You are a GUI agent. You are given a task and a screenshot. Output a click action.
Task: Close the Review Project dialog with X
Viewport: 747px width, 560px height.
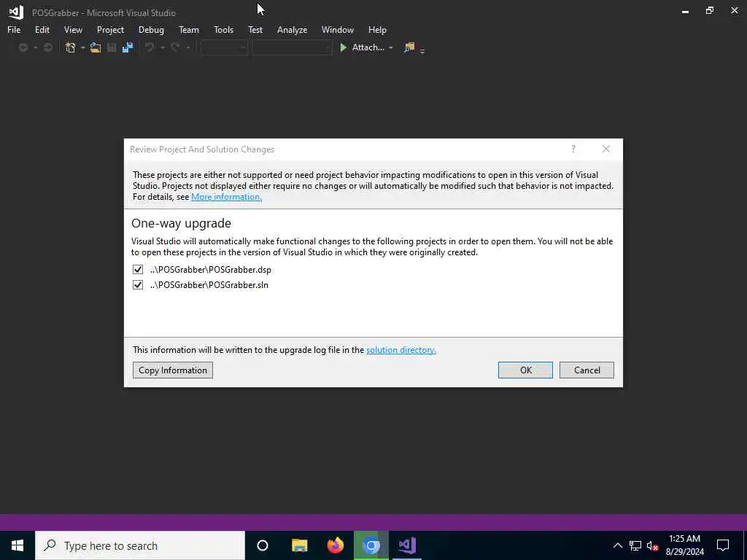tap(606, 149)
